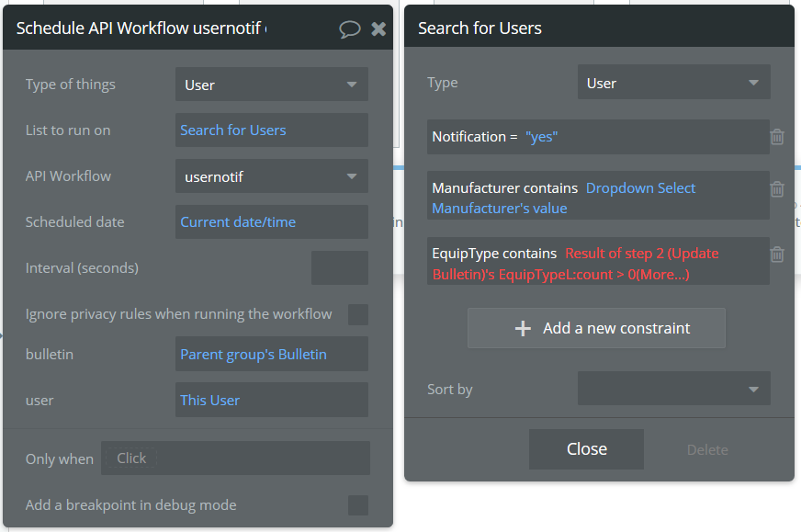
Task: Click the Delete button in search panel
Action: (707, 449)
